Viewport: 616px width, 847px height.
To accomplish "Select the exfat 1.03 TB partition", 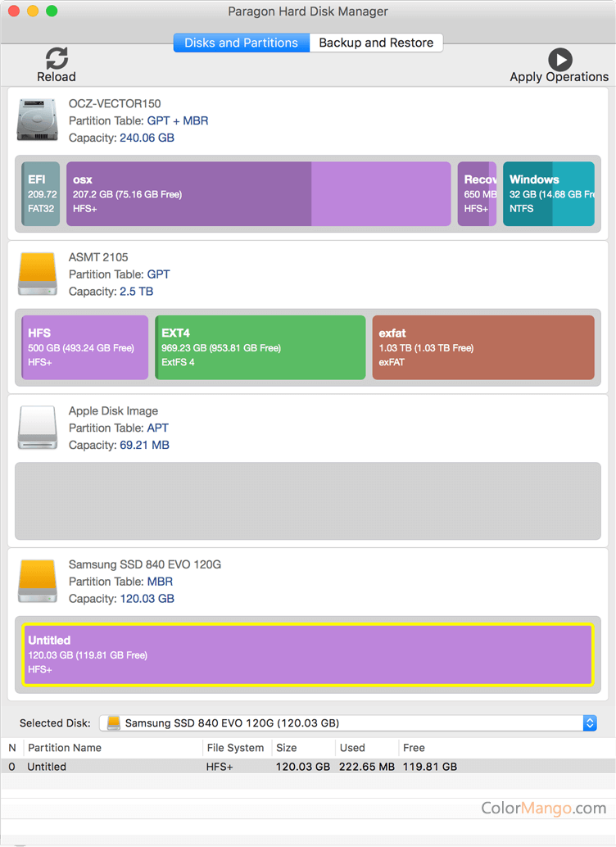I will (482, 347).
